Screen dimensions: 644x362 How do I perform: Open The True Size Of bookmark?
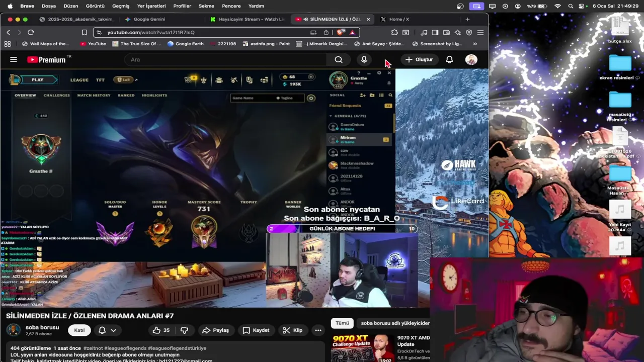(x=137, y=44)
